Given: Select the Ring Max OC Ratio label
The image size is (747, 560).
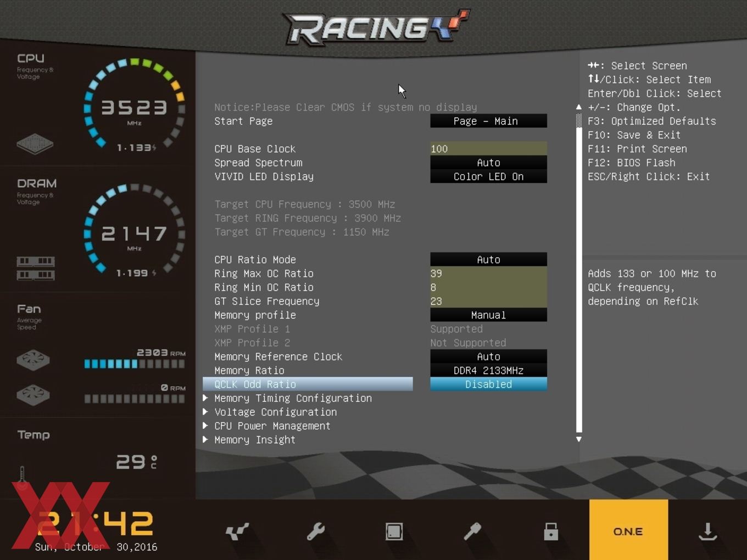Looking at the screenshot, I should pyautogui.click(x=264, y=273).
